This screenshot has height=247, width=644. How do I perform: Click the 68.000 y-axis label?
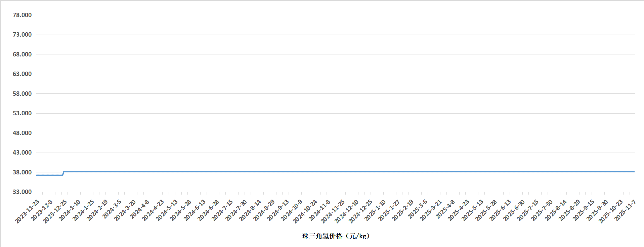tap(22, 54)
